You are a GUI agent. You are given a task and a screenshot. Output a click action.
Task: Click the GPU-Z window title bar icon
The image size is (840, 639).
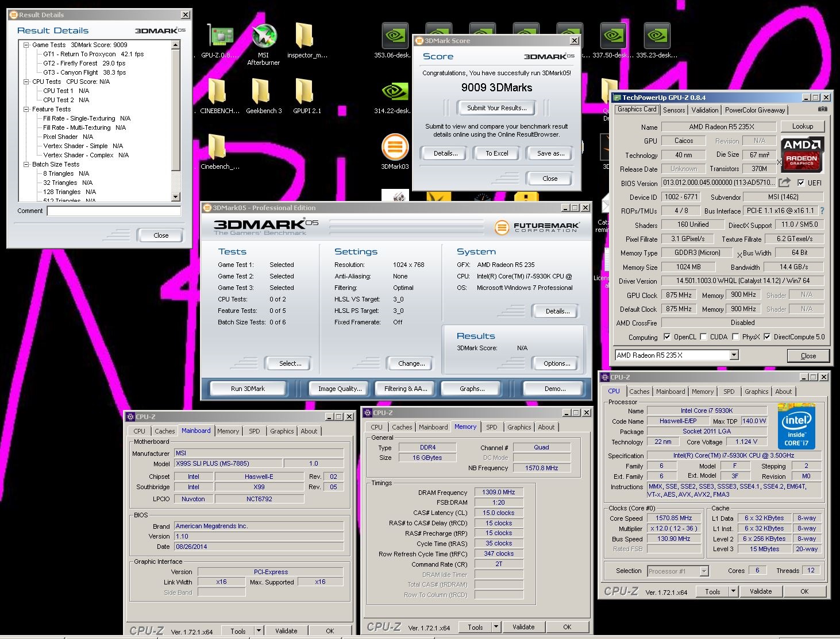pos(617,98)
